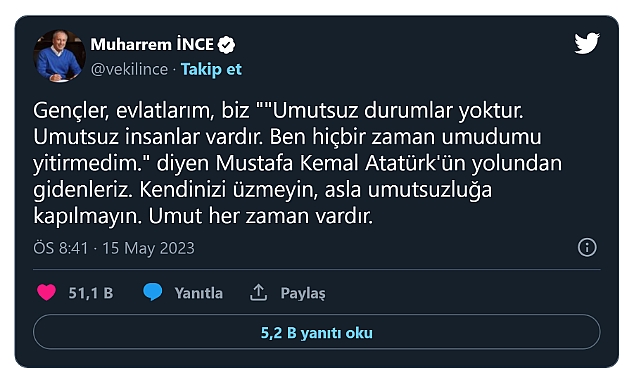
Task: Click the pink heart like icon
Action: 47,293
